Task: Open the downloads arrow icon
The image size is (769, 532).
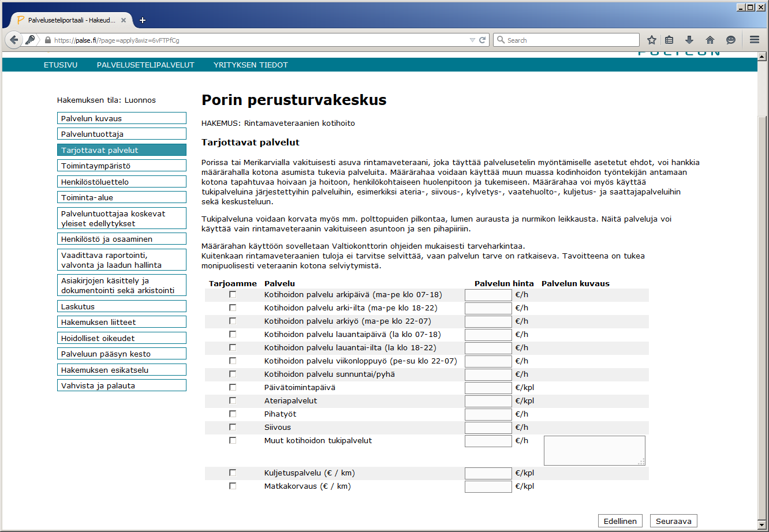Action: coord(689,40)
